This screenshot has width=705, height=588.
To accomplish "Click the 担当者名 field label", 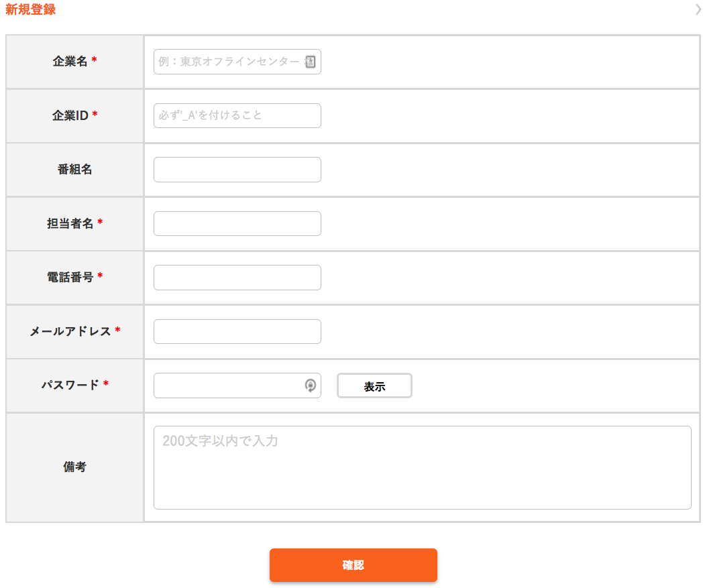I will 70,223.
